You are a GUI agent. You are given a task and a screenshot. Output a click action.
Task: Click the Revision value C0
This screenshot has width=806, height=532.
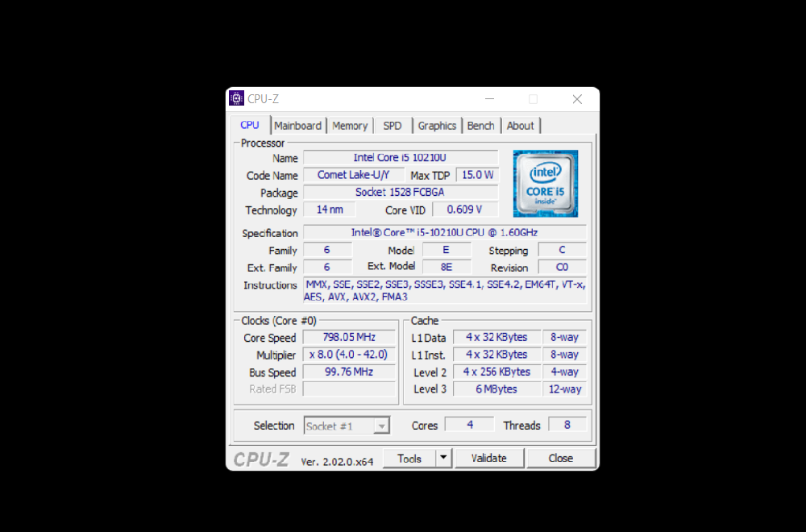(562, 268)
